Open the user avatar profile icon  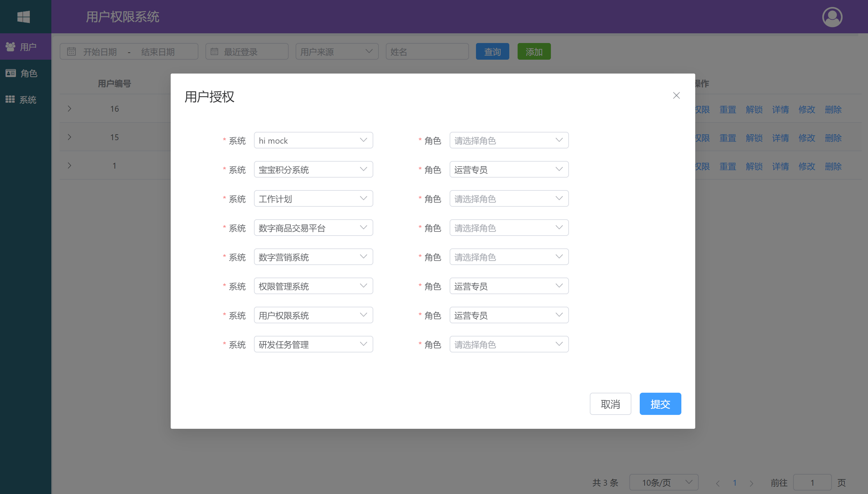click(x=832, y=17)
